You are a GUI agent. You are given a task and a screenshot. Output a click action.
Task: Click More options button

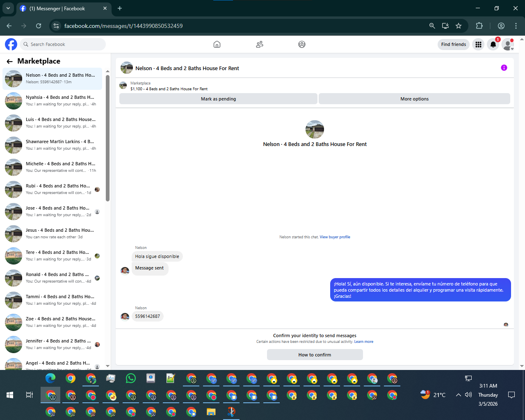(x=414, y=99)
